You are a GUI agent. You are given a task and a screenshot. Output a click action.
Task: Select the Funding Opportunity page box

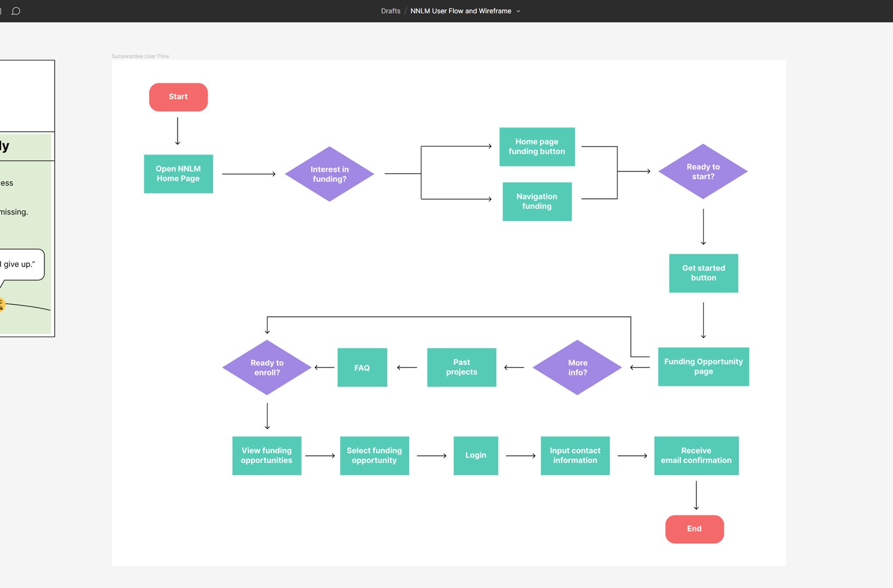click(704, 366)
